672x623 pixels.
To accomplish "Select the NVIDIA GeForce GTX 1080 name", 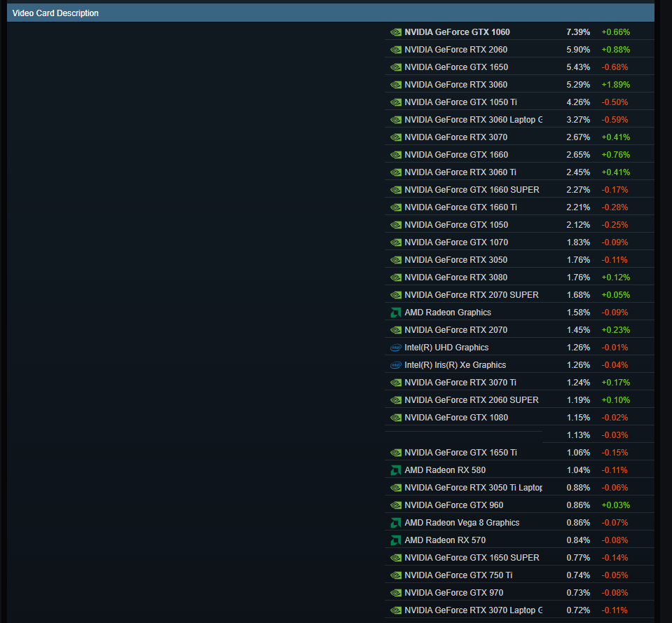I will click(456, 418).
